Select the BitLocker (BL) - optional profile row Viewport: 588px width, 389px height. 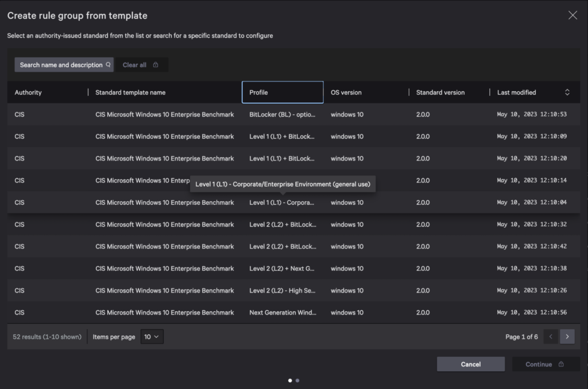(x=283, y=114)
